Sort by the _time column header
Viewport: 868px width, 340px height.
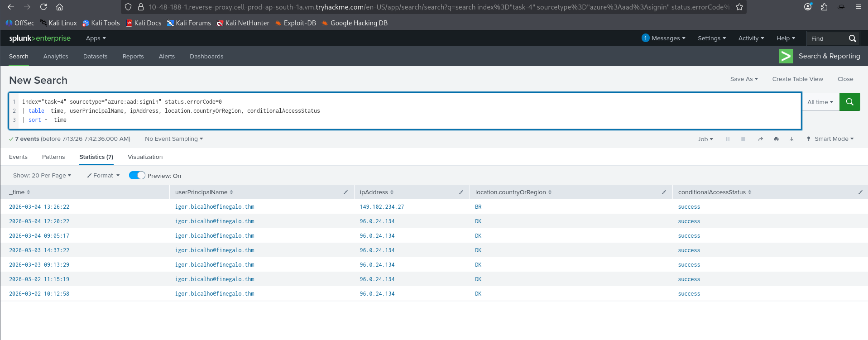[x=19, y=192]
